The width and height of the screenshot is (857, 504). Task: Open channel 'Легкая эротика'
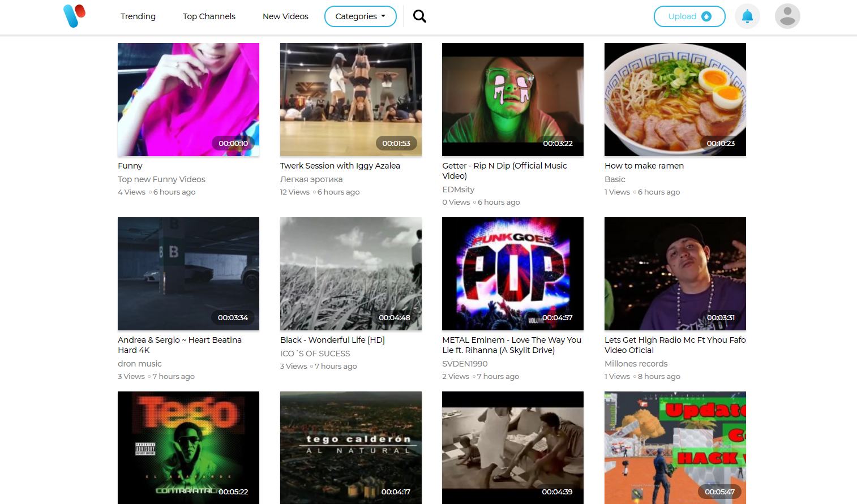pos(311,179)
